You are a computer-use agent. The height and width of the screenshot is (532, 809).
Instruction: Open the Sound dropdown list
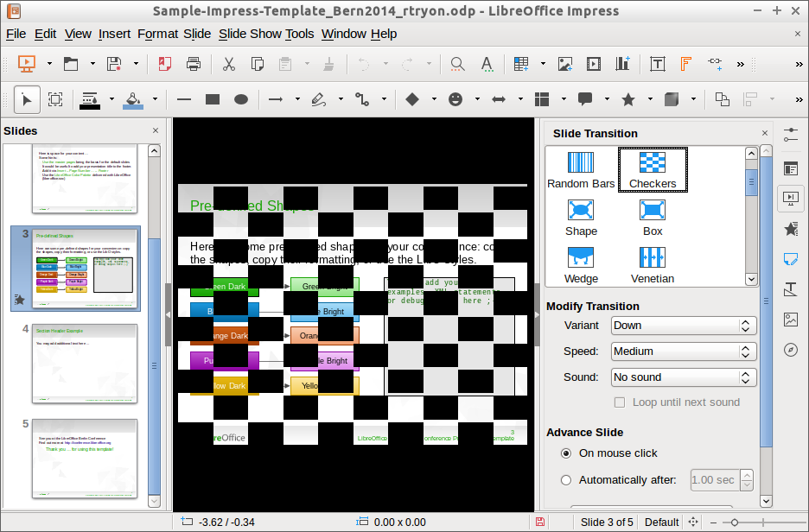click(x=683, y=377)
